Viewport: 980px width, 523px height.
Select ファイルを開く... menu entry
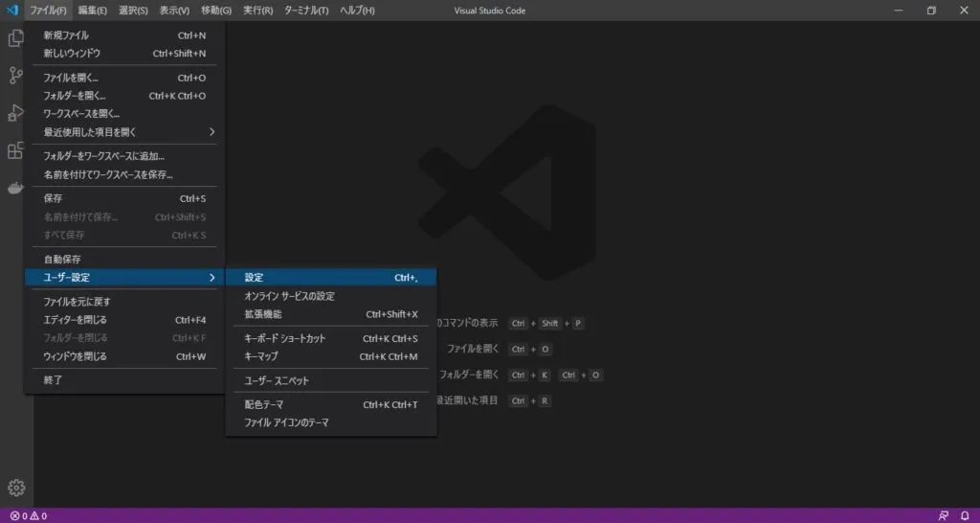[x=124, y=79]
